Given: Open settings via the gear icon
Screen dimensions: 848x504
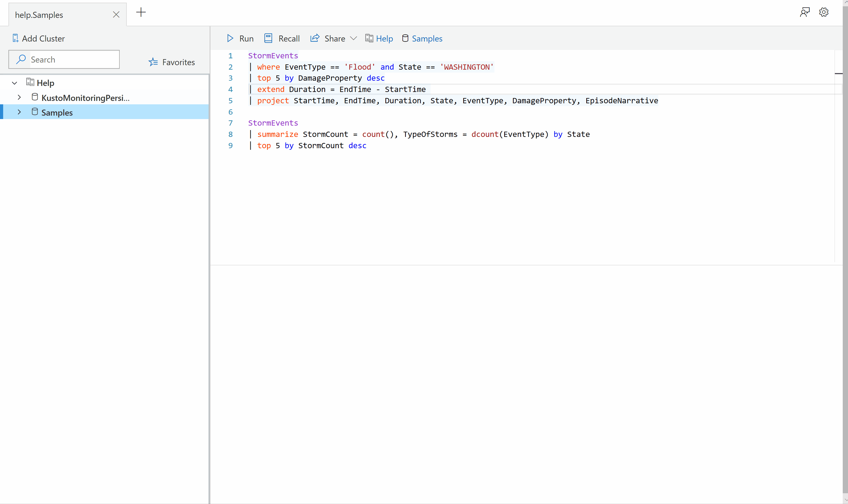Looking at the screenshot, I should pos(824,13).
